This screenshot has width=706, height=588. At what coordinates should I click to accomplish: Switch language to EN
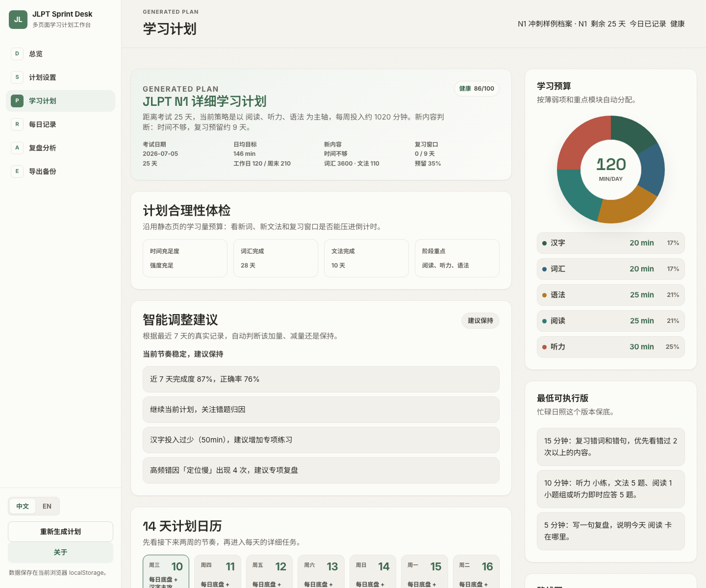(x=47, y=506)
